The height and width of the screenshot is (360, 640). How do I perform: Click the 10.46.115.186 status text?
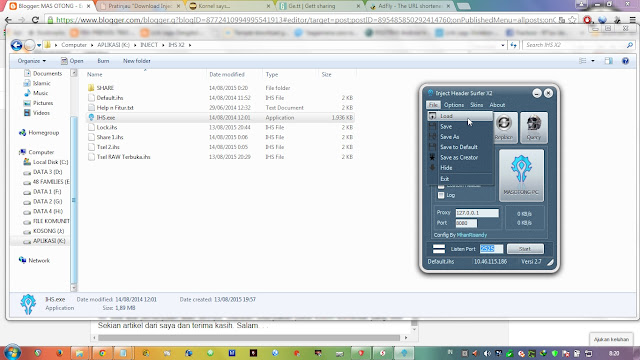(490, 262)
